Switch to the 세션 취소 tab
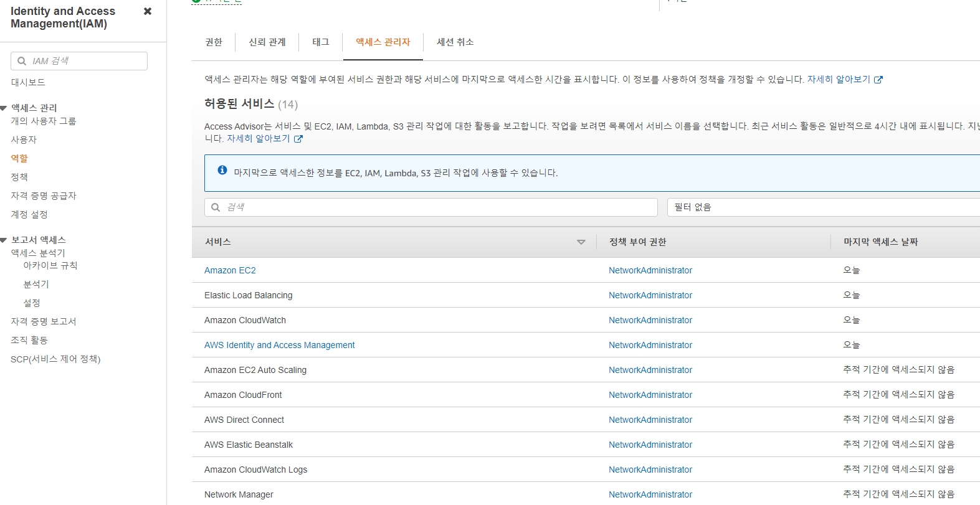The image size is (980, 505). pyautogui.click(x=455, y=42)
